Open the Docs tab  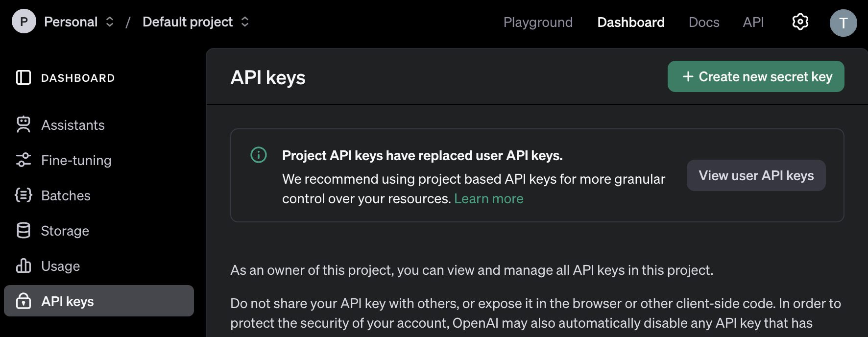(704, 23)
